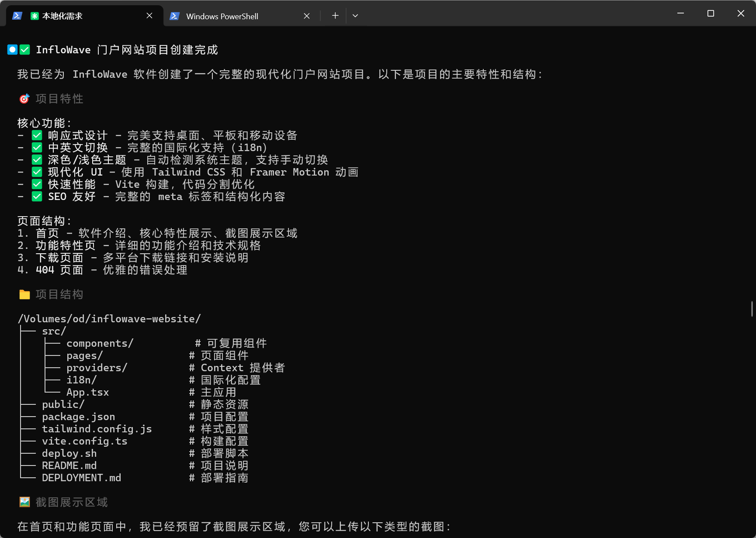756x538 pixels.
Task: Click the src/ folder in the tree
Action: click(x=54, y=331)
